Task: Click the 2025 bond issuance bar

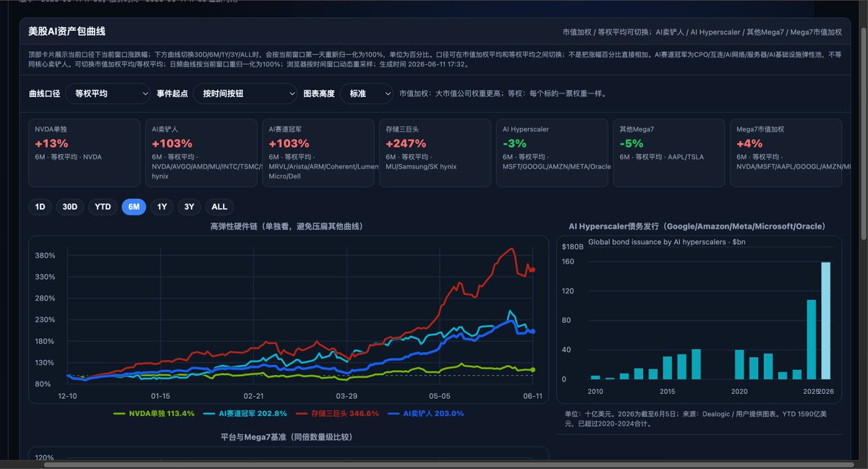Action: [812, 340]
